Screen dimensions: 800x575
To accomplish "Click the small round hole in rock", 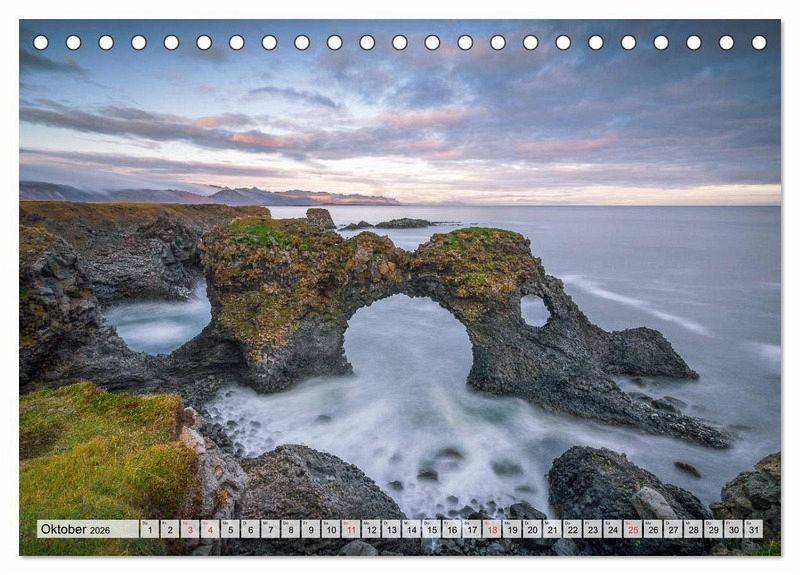I will pos(534,311).
